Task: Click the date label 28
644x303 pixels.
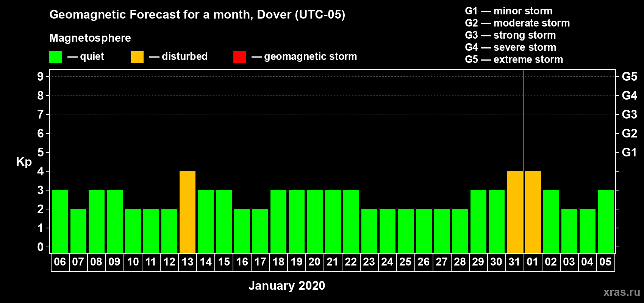Action: pos(460,262)
